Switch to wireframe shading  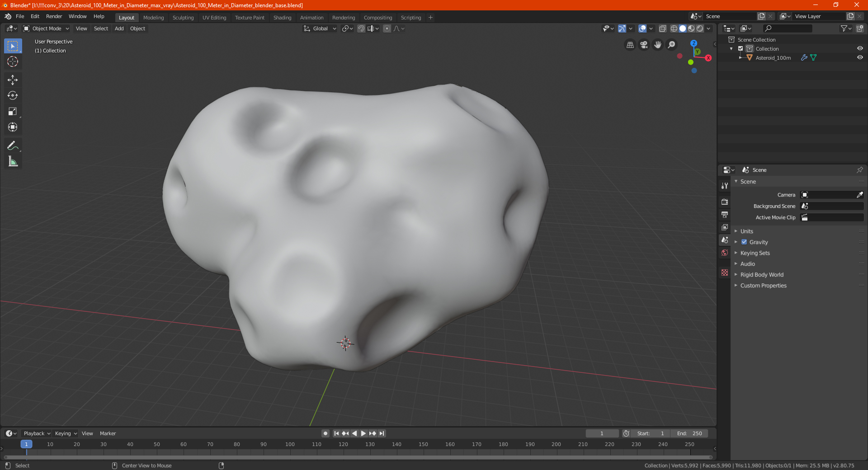click(x=674, y=28)
